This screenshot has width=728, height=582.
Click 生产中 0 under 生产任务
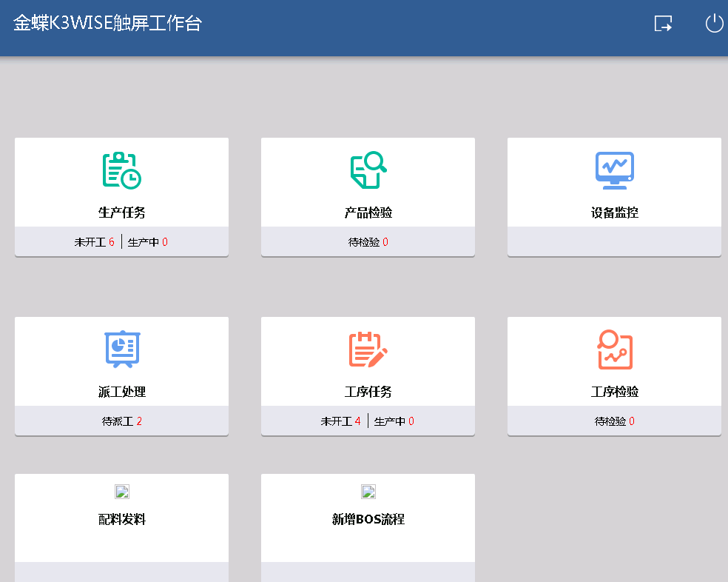[148, 242]
